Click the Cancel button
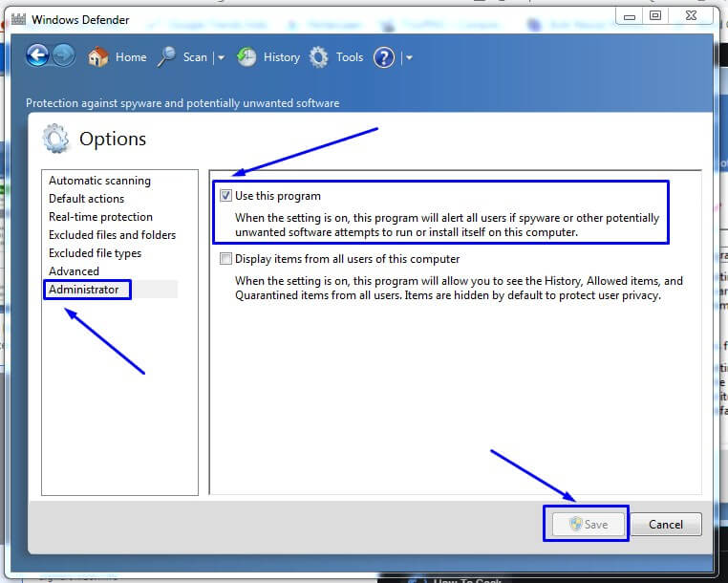 [666, 525]
